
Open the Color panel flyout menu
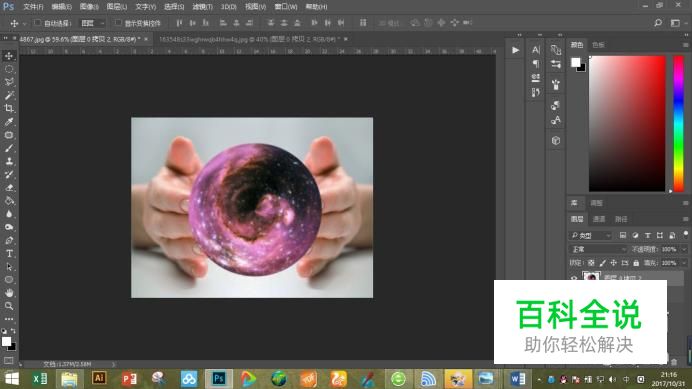(x=685, y=45)
